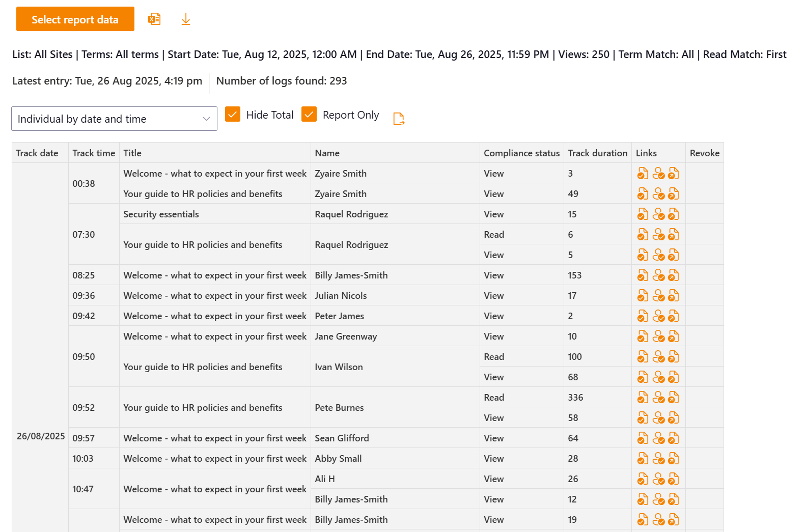Click the Select report data button
The height and width of the screenshot is (532, 804).
75,19
